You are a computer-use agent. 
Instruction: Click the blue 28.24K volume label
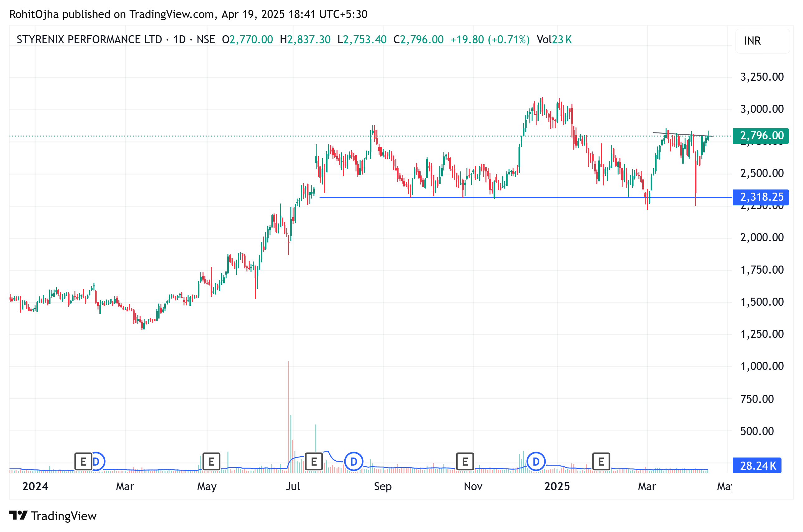[757, 466]
